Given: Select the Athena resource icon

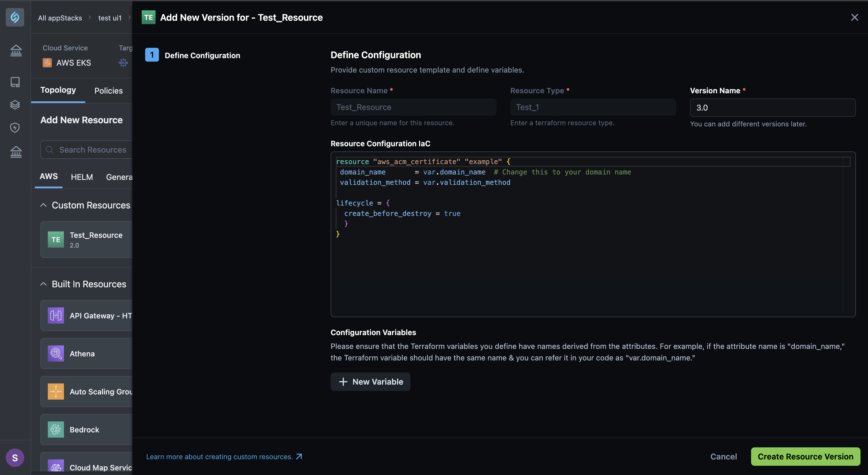Looking at the screenshot, I should pyautogui.click(x=56, y=354).
